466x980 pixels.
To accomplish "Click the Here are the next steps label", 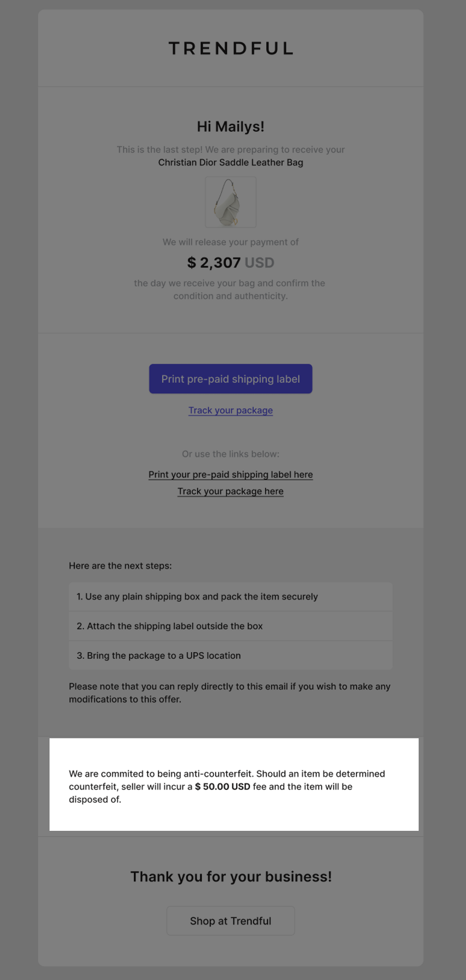I will [120, 566].
